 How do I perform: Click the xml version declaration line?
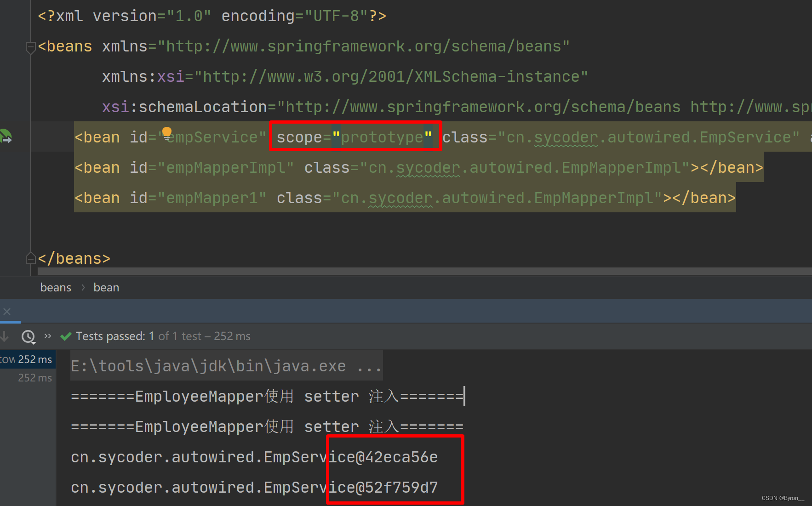pyautogui.click(x=212, y=16)
